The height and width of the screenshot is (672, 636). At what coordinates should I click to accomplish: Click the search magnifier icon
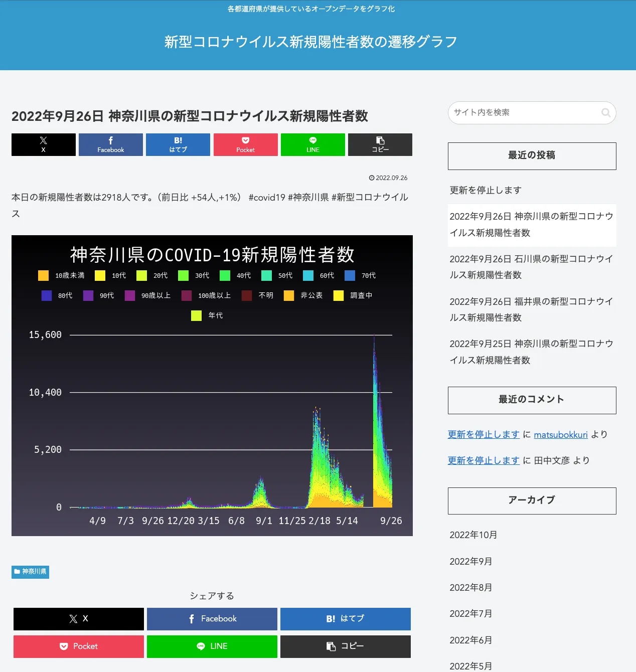tap(605, 113)
